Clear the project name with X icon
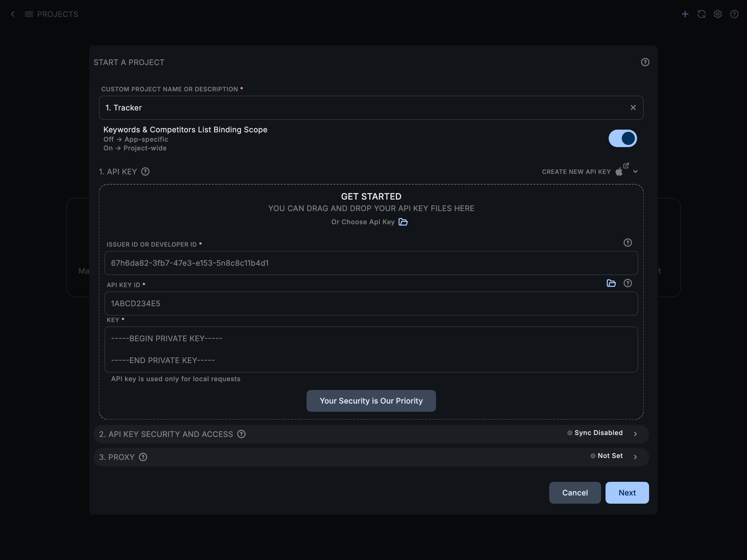The height and width of the screenshot is (560, 747). point(633,107)
